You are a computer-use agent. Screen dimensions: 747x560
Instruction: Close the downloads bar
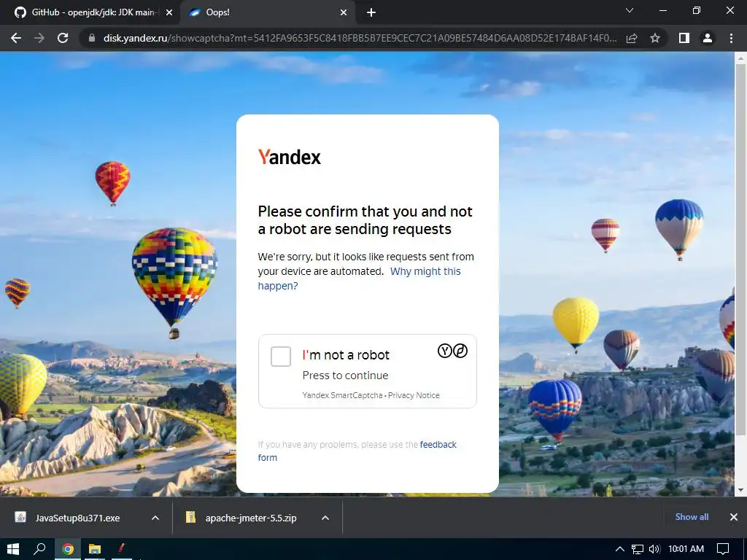point(734,517)
